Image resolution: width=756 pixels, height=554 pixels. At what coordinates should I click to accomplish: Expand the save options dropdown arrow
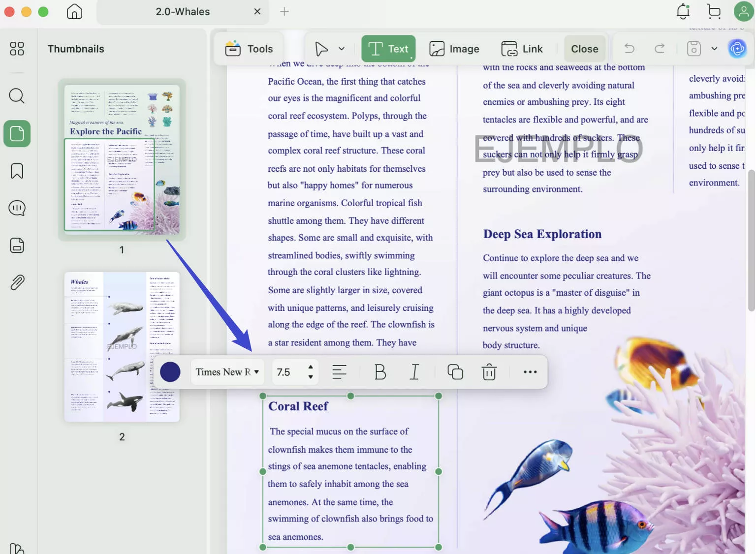(x=714, y=48)
